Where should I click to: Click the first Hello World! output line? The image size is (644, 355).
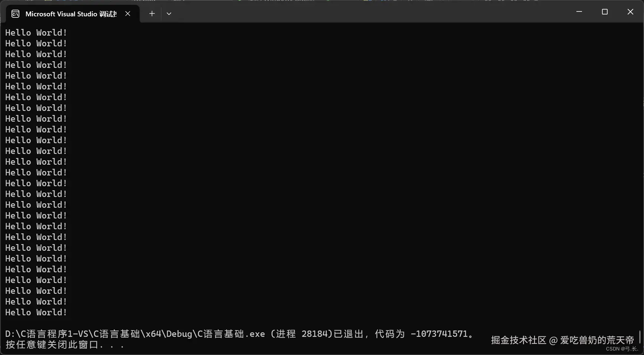tap(36, 32)
